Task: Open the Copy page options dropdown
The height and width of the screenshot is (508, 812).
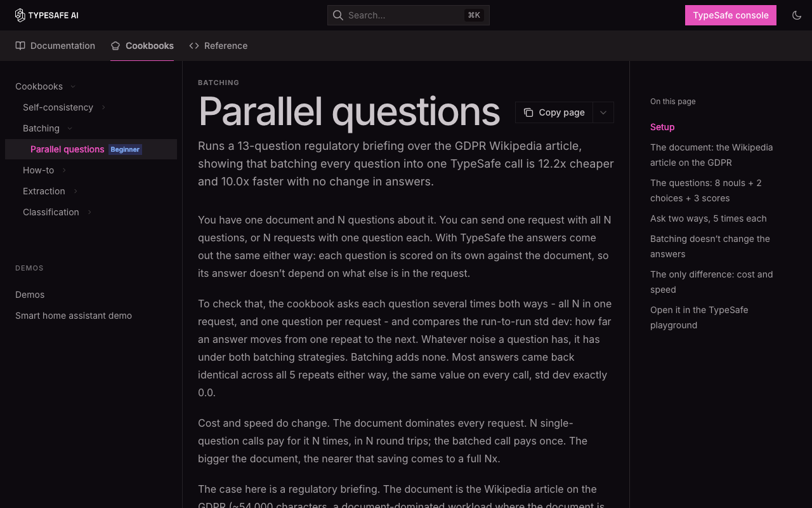Action: click(x=603, y=112)
